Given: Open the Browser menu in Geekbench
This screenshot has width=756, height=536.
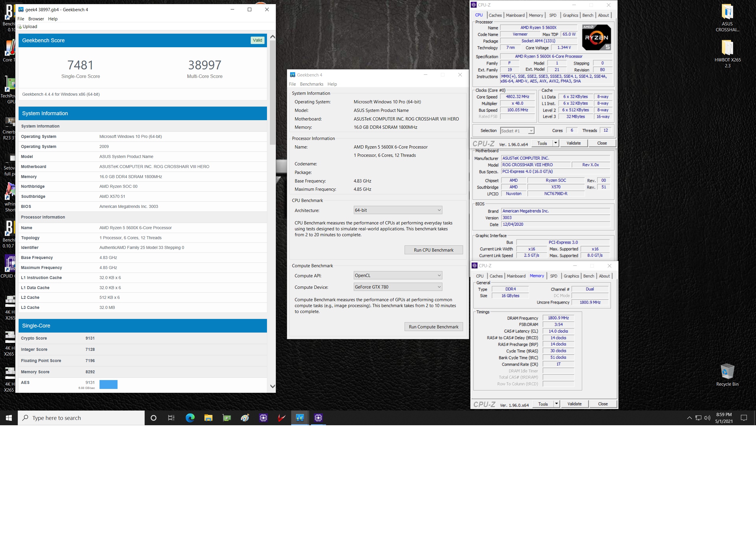Looking at the screenshot, I should coord(36,19).
